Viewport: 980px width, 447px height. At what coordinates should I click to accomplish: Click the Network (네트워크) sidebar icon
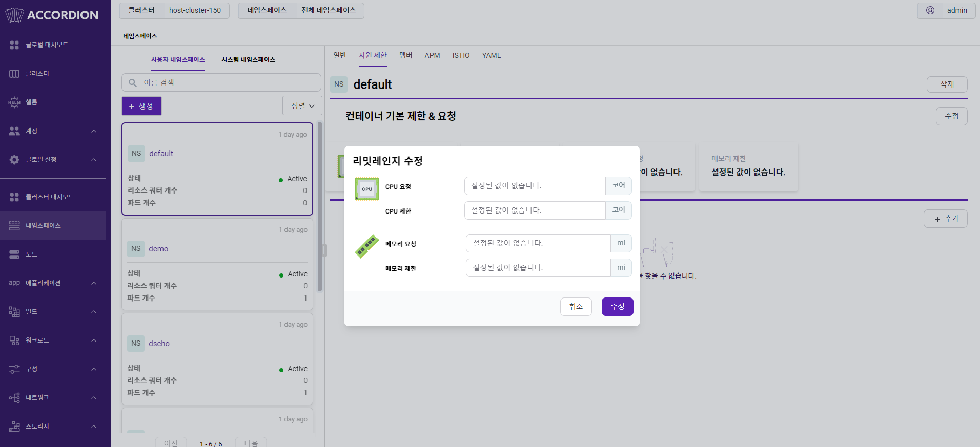tap(14, 398)
